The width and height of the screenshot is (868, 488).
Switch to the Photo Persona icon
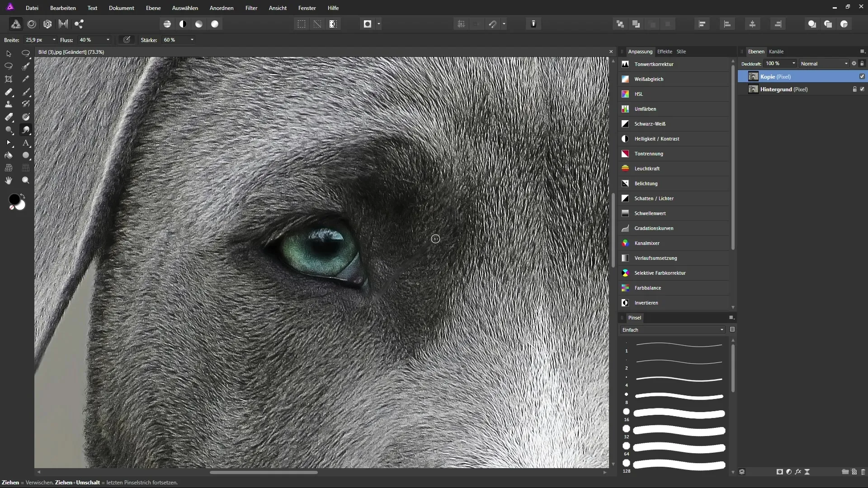click(15, 24)
